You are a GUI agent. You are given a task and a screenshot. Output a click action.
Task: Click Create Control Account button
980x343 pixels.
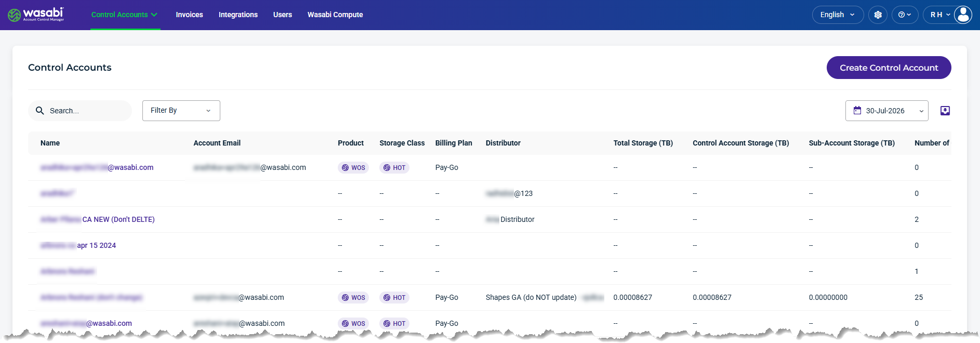889,68
